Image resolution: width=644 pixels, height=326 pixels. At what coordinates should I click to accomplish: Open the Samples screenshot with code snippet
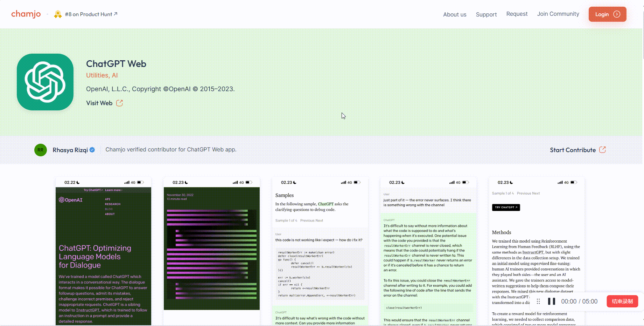(x=320, y=251)
